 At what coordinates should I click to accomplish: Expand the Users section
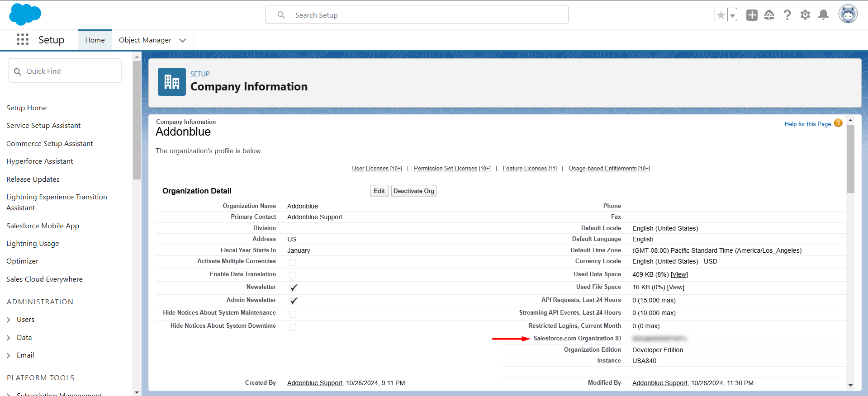click(9, 320)
